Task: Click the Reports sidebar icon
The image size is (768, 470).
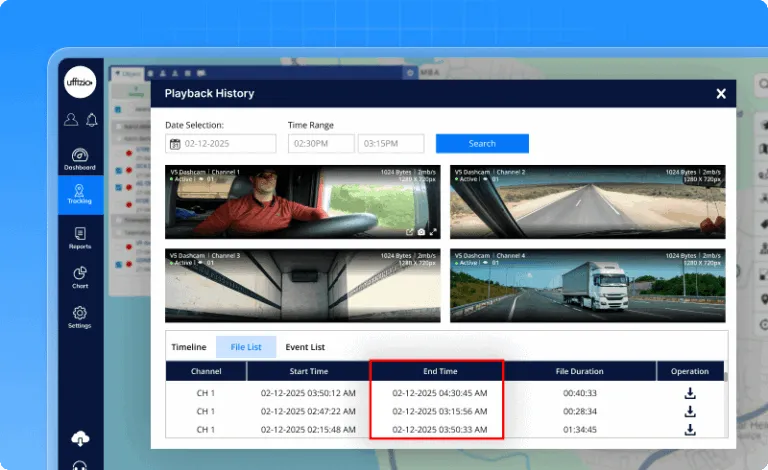Action: pyautogui.click(x=80, y=237)
